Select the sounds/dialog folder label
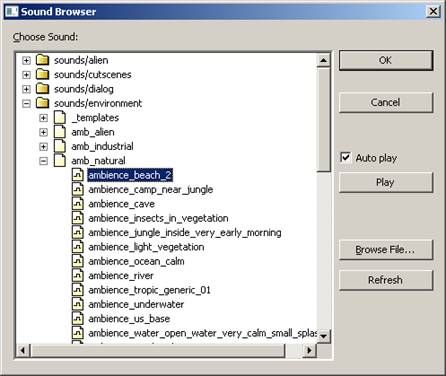 [x=84, y=89]
